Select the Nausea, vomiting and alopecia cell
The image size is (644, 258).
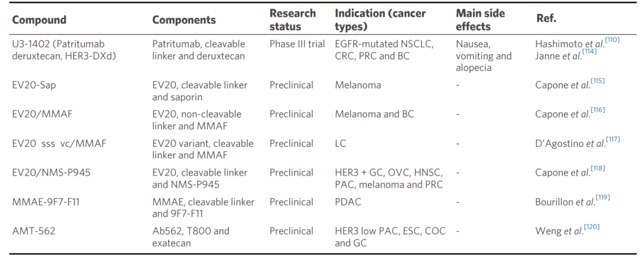tap(484, 56)
